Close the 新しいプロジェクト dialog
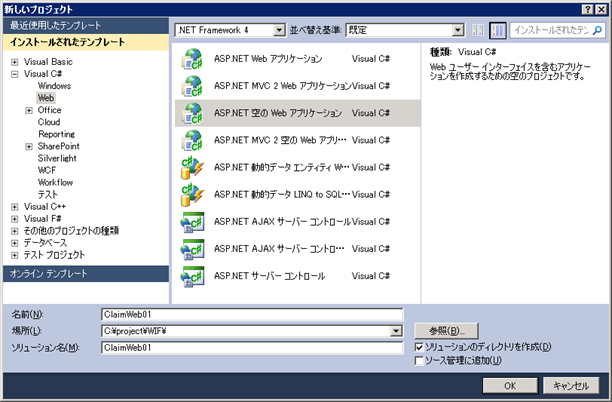The width and height of the screenshot is (612, 402). [601, 9]
